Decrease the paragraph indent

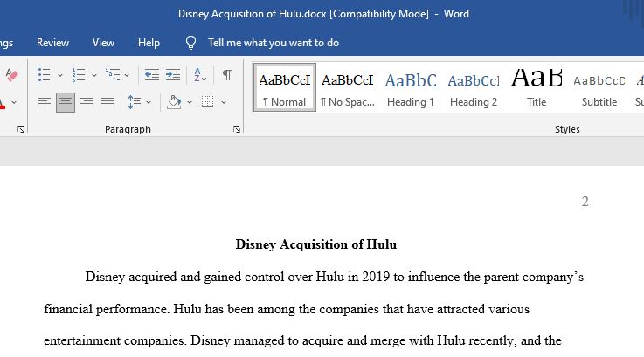pyautogui.click(x=151, y=75)
